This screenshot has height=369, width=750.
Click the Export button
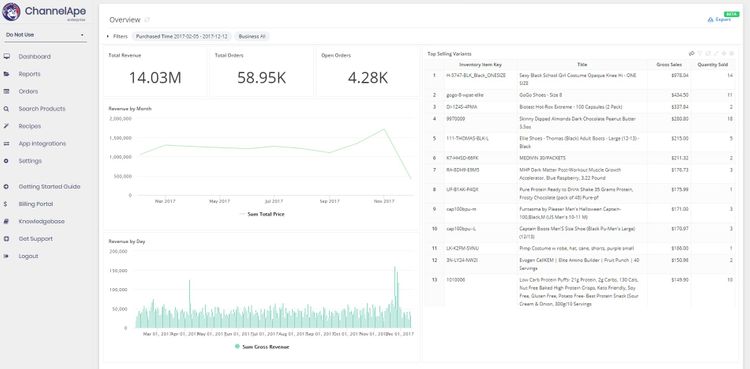(x=719, y=20)
